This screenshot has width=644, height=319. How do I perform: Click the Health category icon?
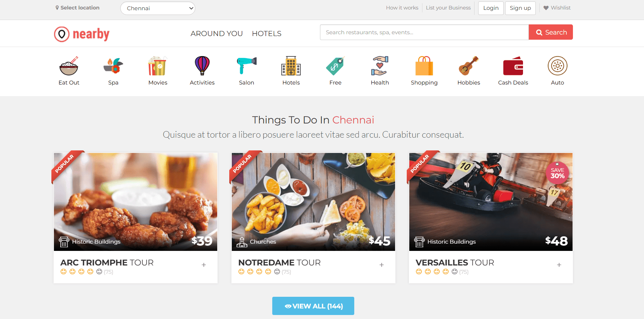tap(380, 66)
